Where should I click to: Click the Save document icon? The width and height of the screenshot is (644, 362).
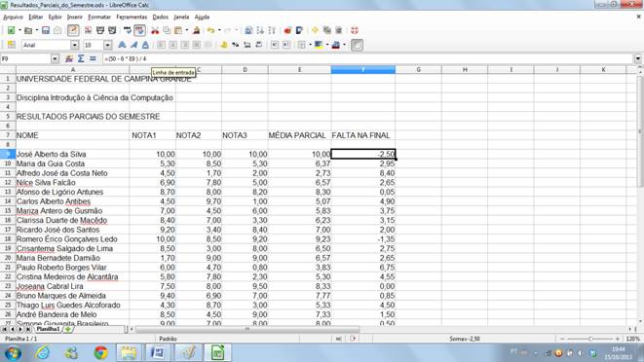(x=46, y=30)
